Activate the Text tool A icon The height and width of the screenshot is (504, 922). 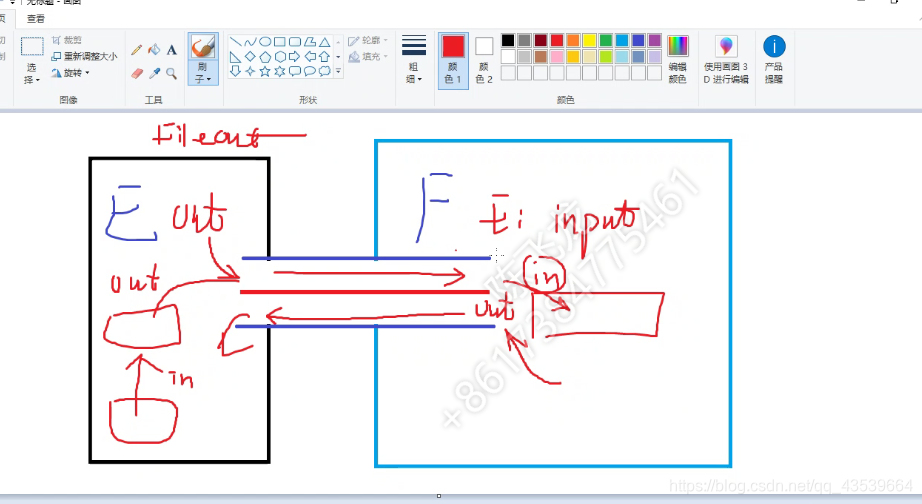point(172,50)
